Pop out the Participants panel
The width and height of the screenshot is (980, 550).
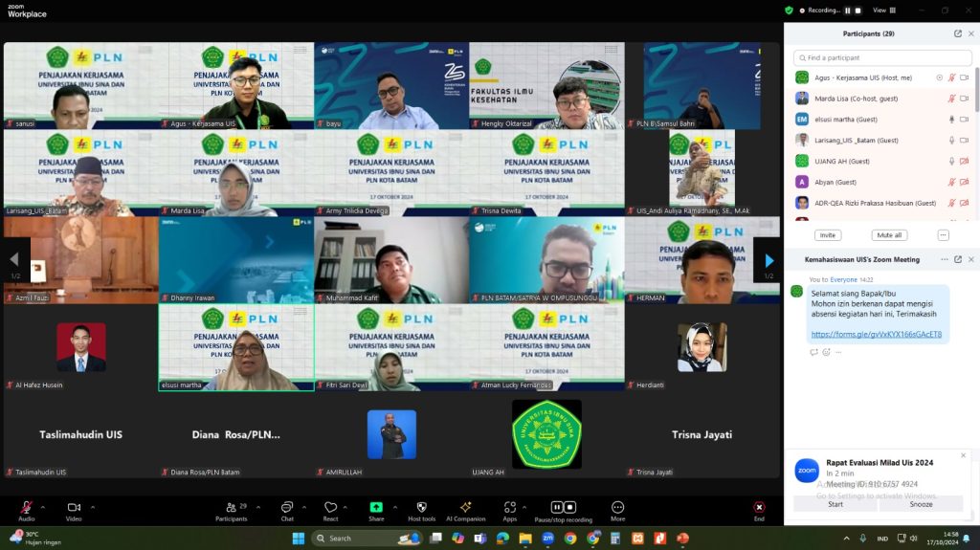(958, 33)
